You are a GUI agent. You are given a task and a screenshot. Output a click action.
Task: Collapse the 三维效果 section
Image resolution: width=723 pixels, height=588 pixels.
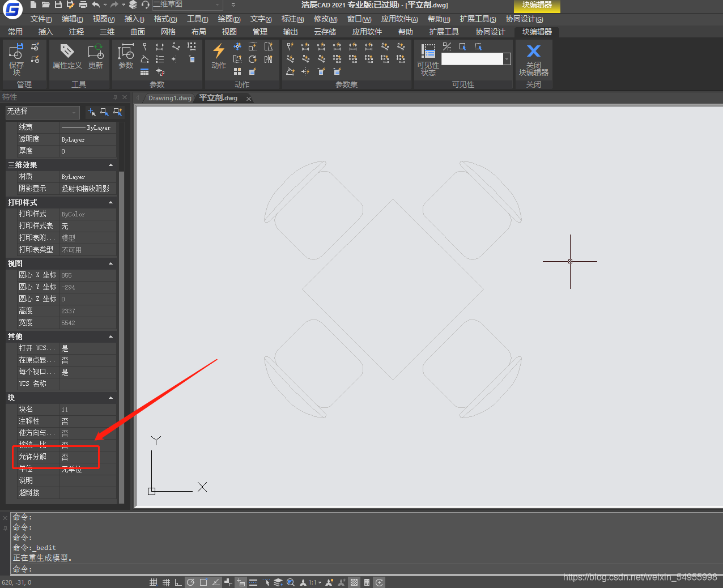pyautogui.click(x=110, y=165)
